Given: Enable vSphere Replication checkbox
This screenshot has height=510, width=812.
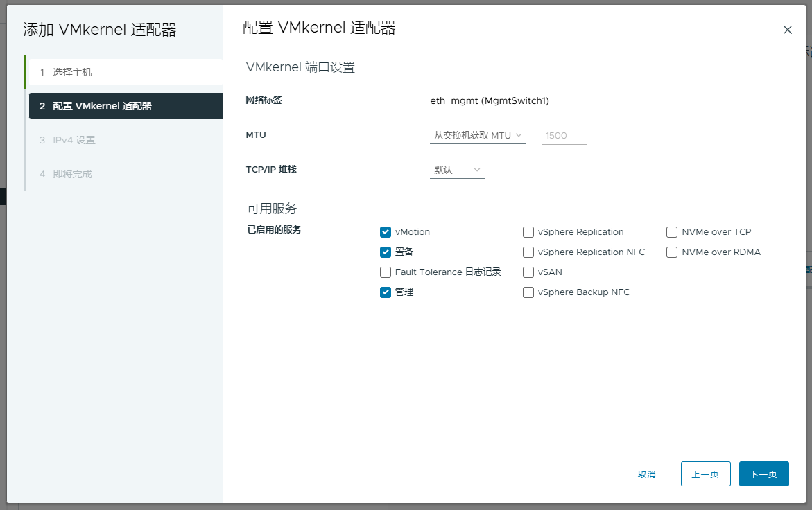Looking at the screenshot, I should click(x=528, y=231).
